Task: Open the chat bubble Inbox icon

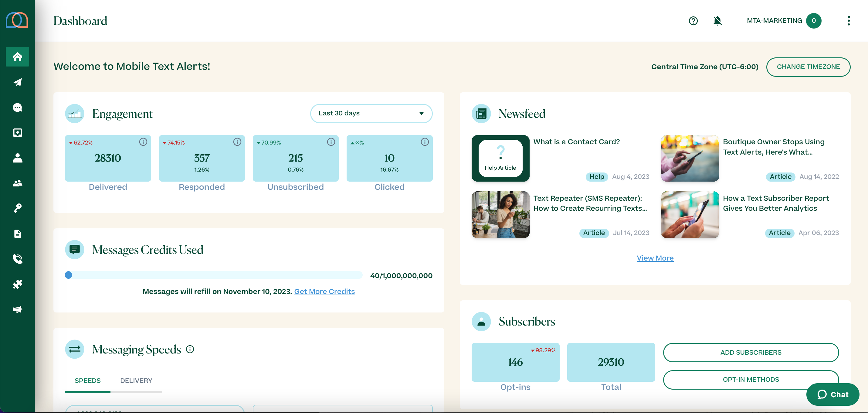Action: coord(18,108)
